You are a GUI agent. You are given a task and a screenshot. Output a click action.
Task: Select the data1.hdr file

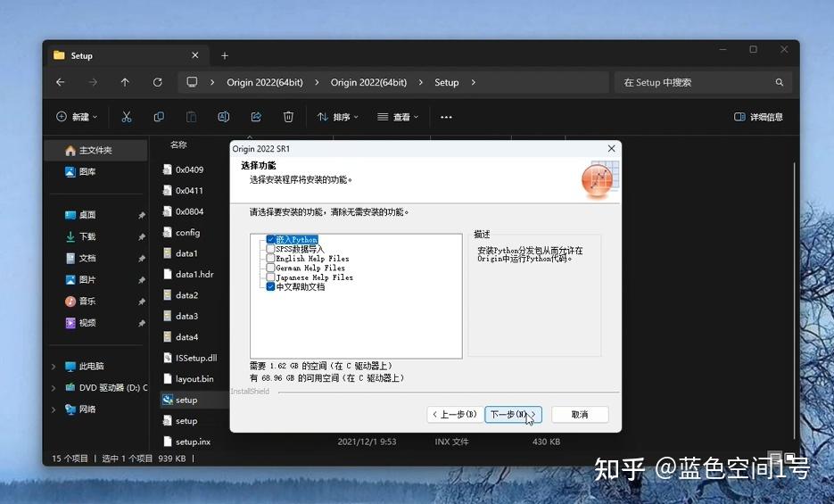click(x=188, y=275)
